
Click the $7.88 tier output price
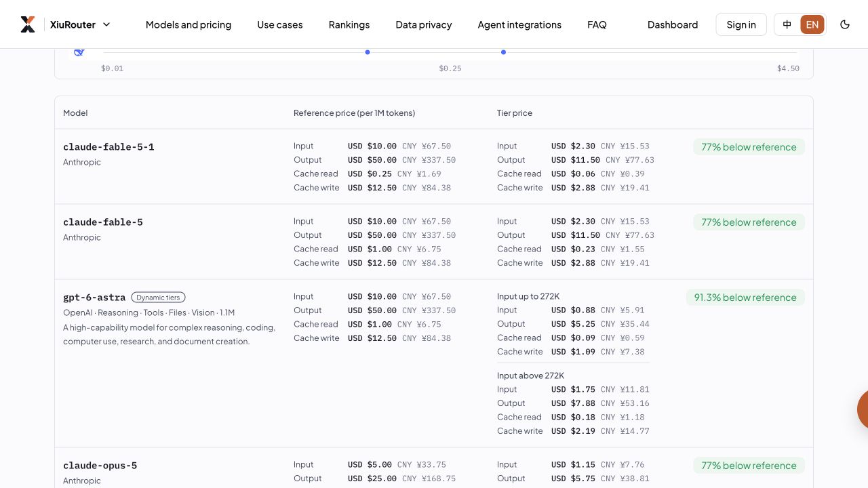pyautogui.click(x=573, y=403)
